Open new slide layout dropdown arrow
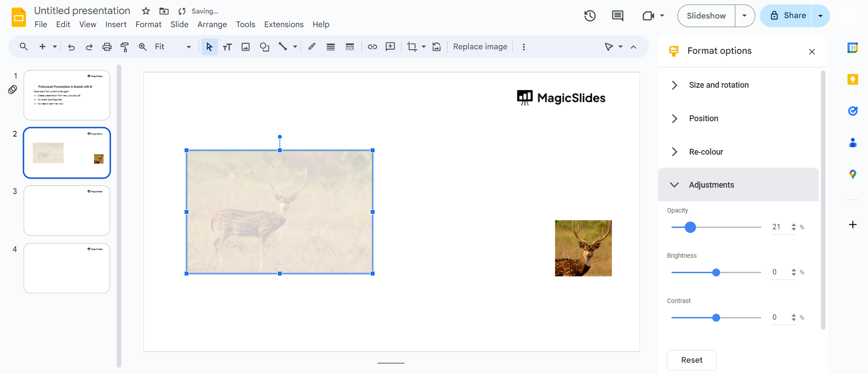This screenshot has width=868, height=374. point(55,47)
